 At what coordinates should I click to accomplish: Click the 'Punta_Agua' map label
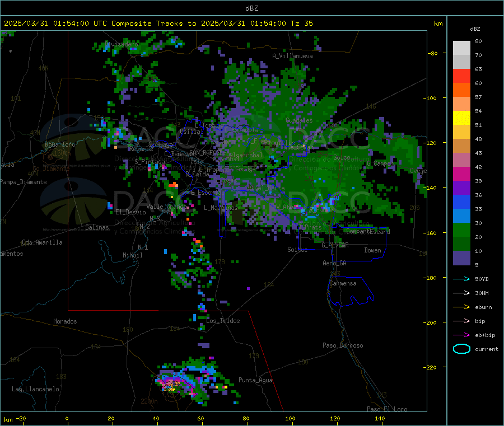coord(255,380)
